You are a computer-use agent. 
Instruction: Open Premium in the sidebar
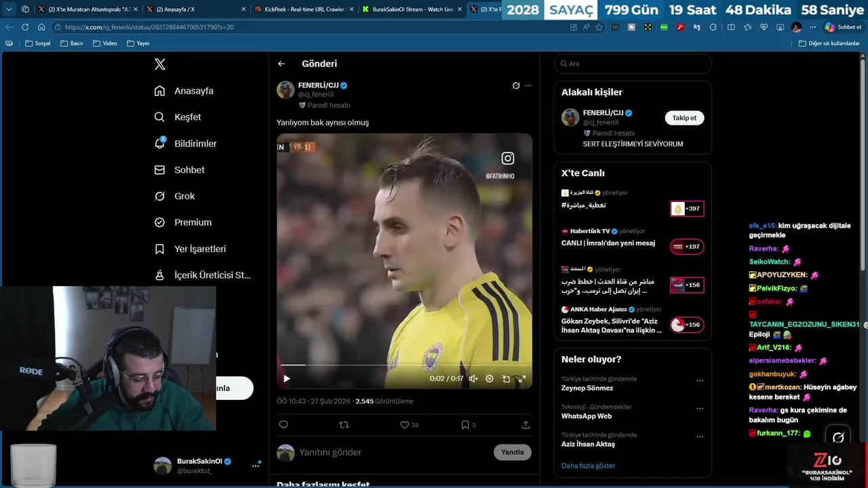183,222
